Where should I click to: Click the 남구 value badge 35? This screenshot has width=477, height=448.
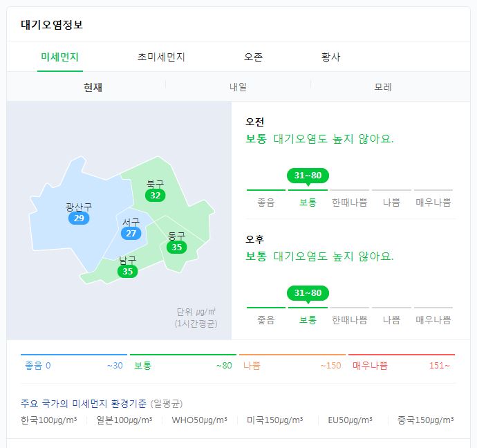[x=127, y=271]
